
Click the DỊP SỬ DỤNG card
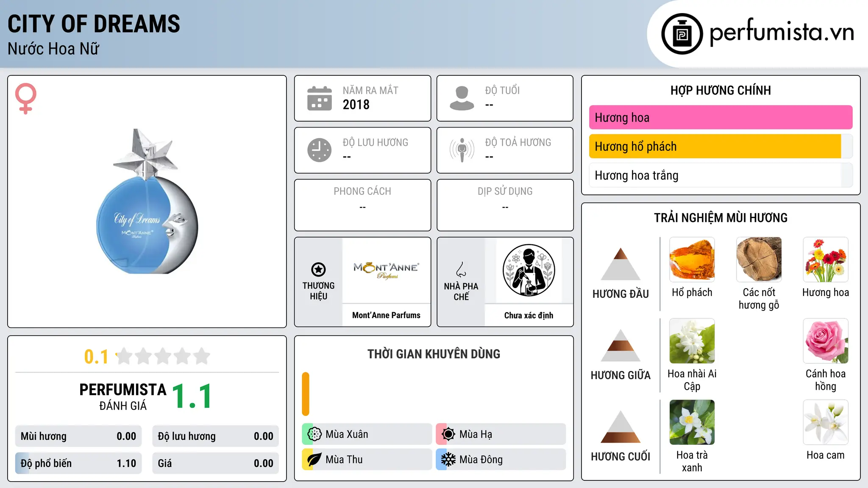point(505,205)
